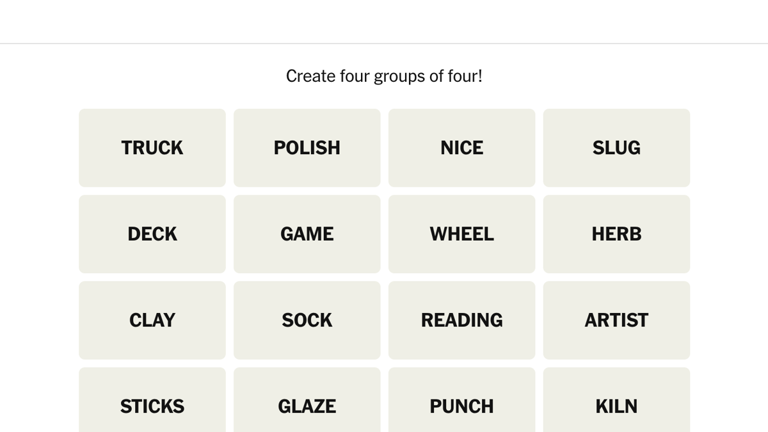This screenshot has width=768, height=432.
Task: Choose the READING word card
Action: (462, 320)
